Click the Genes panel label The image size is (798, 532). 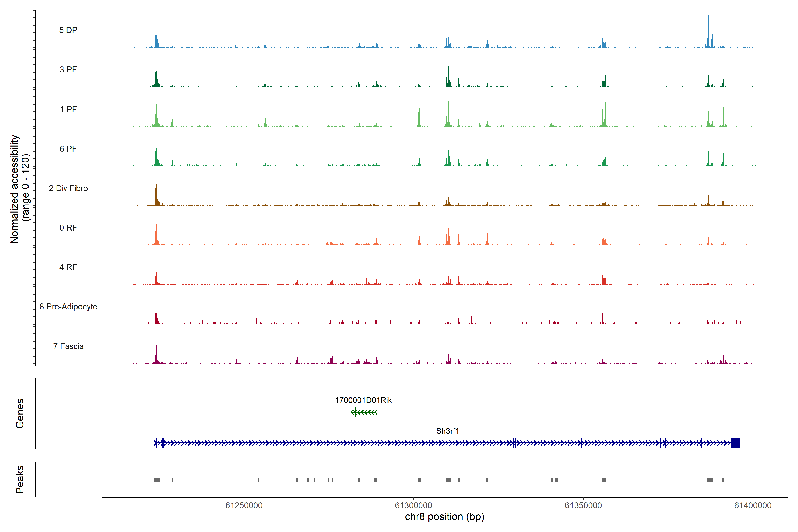20,414
